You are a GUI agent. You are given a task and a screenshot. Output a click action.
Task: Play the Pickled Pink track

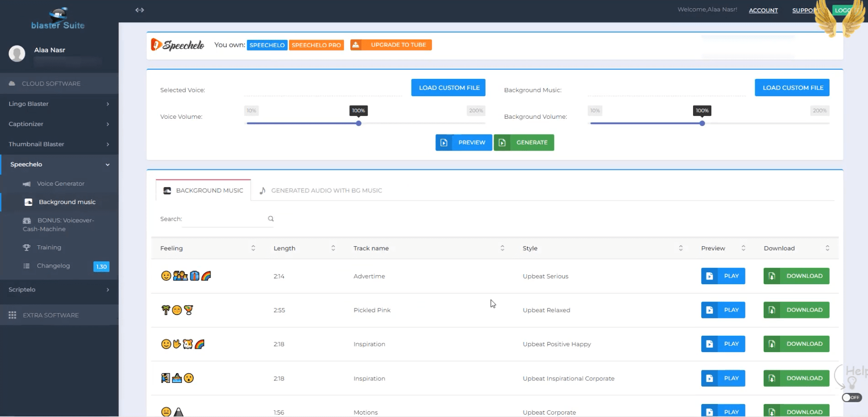[723, 310]
